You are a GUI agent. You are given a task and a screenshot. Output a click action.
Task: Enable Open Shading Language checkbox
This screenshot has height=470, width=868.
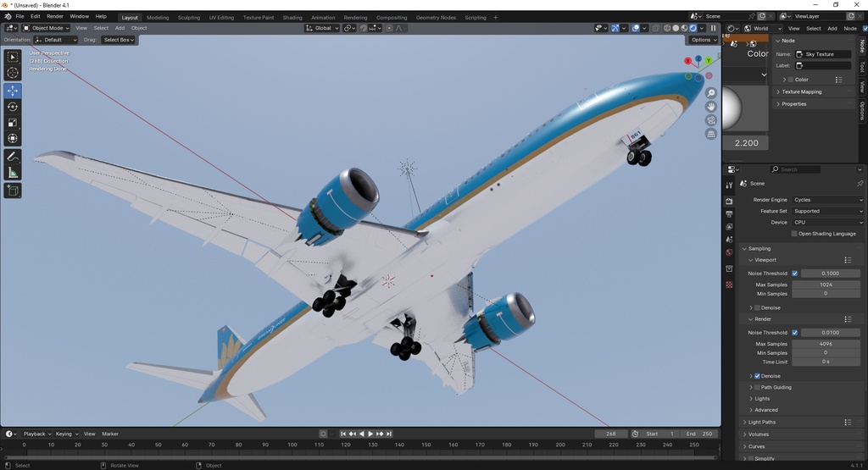[794, 234]
